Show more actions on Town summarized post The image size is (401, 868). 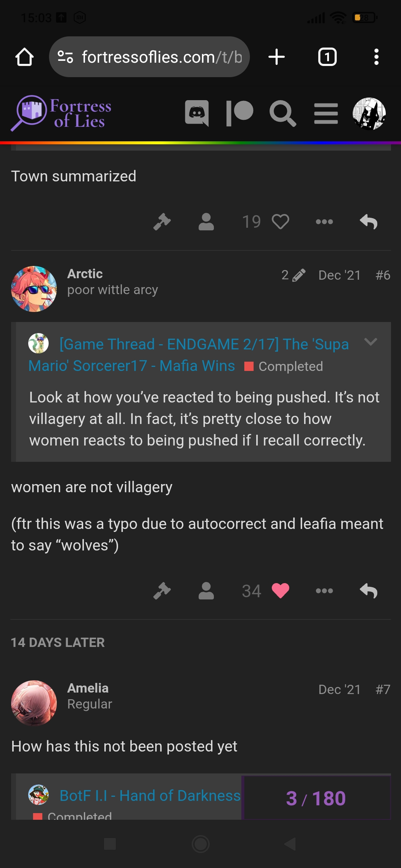tap(324, 222)
